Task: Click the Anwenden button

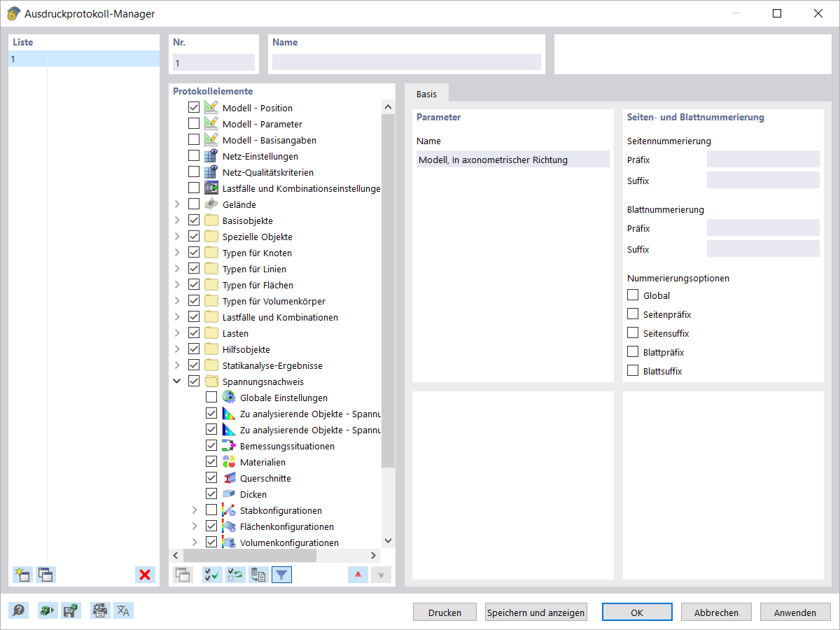Action: point(795,612)
